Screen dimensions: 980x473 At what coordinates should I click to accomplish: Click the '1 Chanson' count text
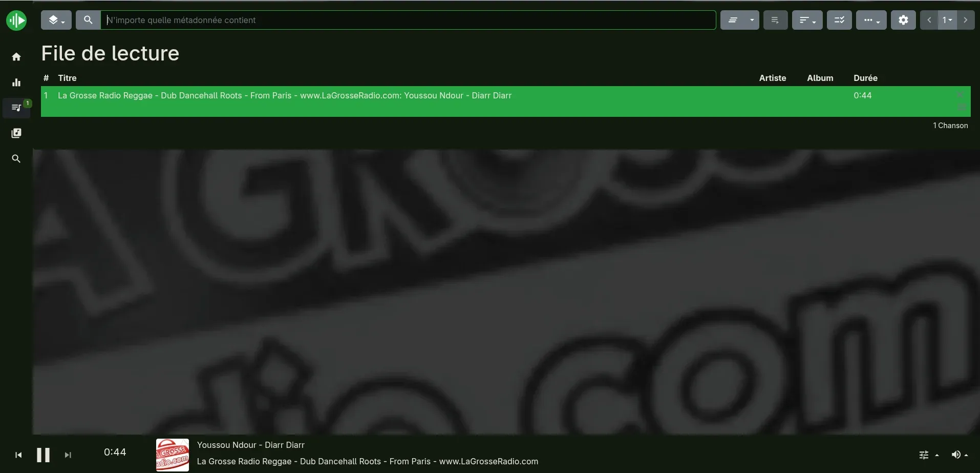950,126
